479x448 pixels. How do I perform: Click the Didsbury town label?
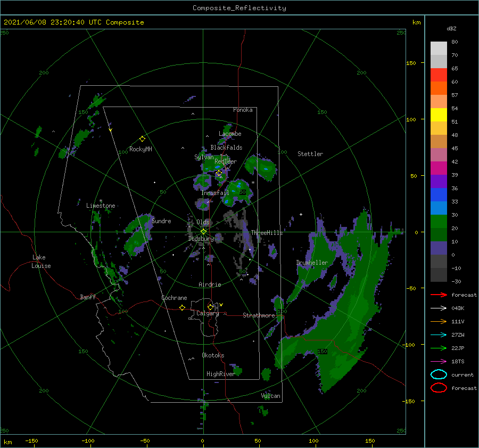[201, 239]
